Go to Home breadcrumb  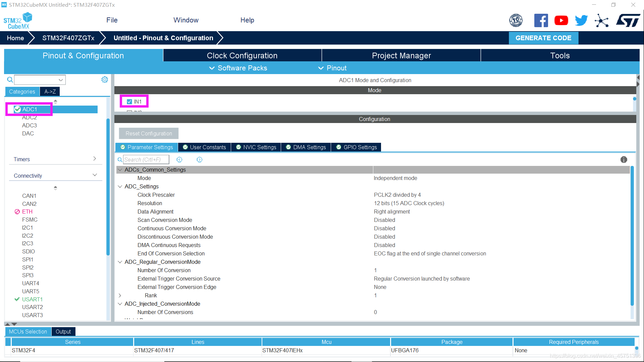click(15, 38)
